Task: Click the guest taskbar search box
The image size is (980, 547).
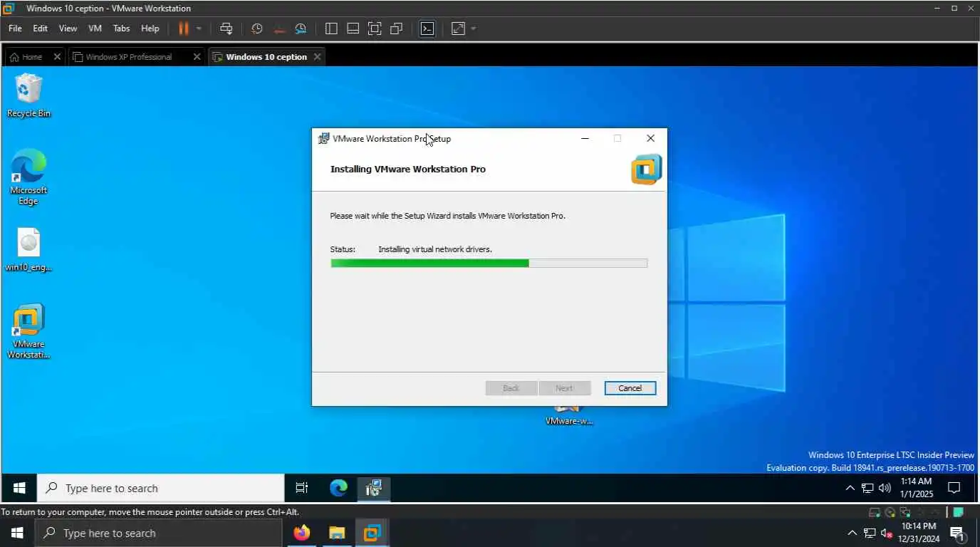Action: pos(161,488)
